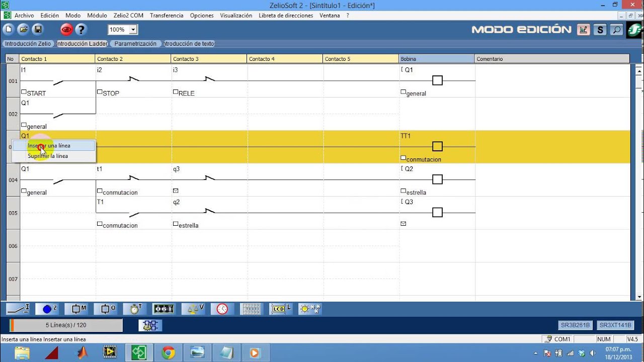
Task: Open LabVIEW from the taskbar
Action: coord(110,353)
